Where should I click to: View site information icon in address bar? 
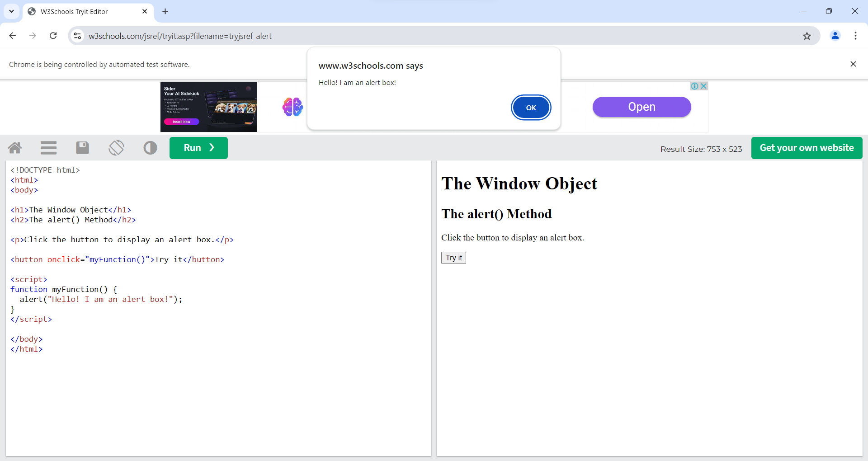pos(78,36)
